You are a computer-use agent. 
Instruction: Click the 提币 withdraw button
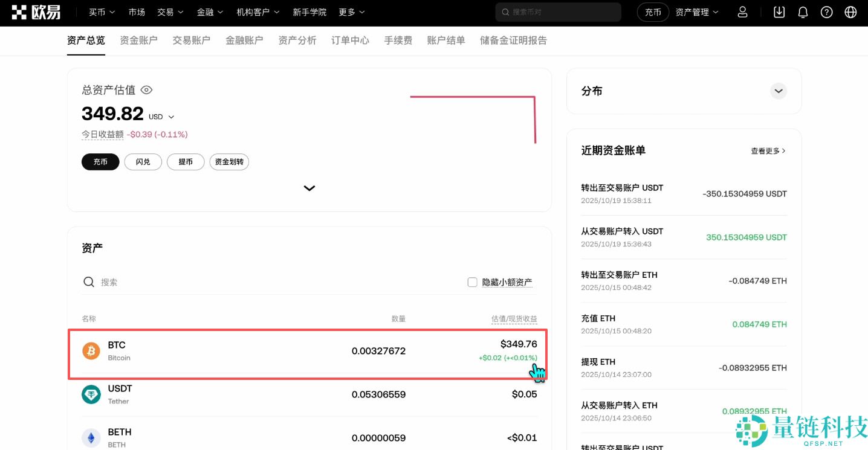tap(186, 161)
